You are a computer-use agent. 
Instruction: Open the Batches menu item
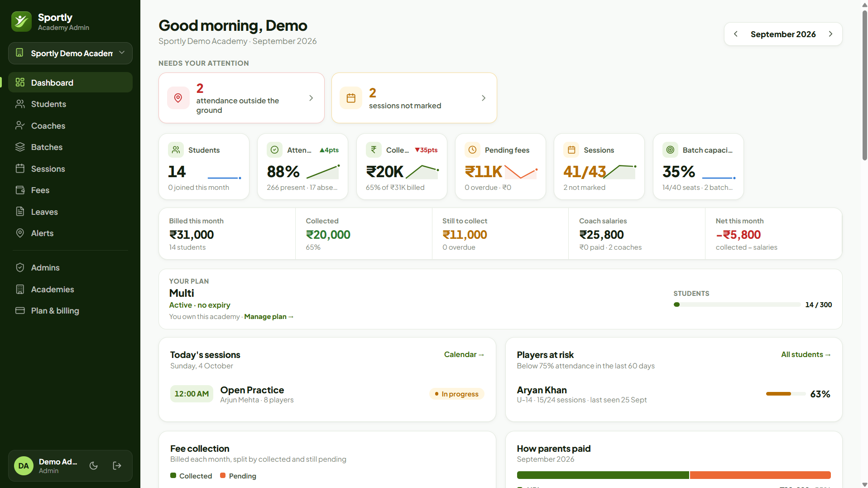tap(70, 147)
